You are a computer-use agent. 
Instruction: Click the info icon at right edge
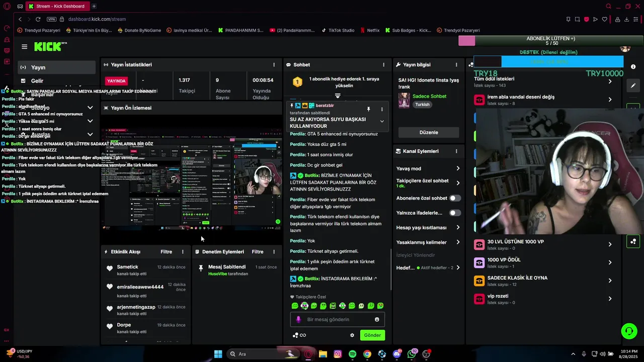click(633, 67)
